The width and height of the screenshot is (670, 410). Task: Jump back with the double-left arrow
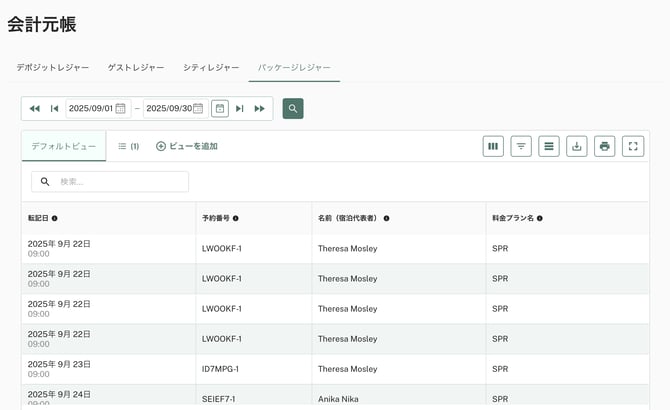[x=35, y=108]
